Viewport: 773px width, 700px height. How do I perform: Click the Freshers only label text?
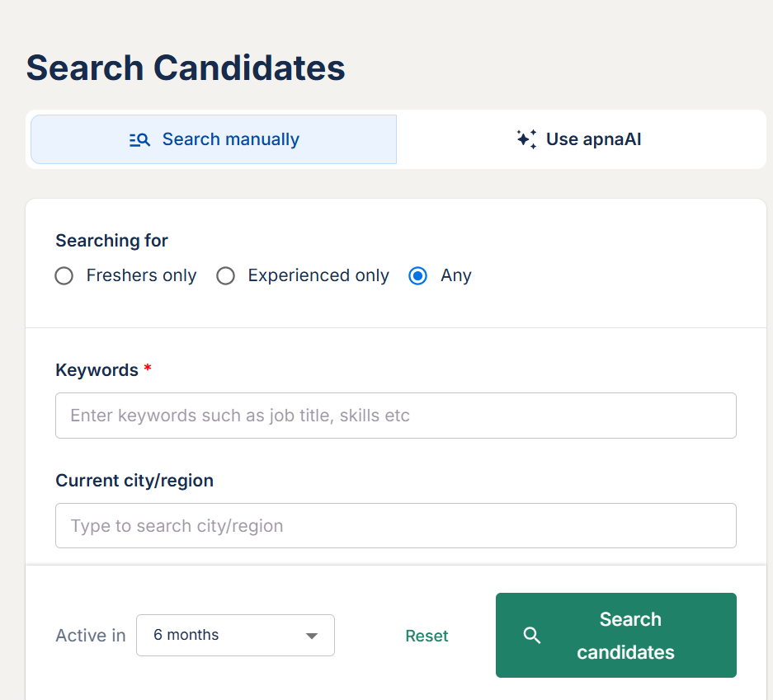click(141, 276)
